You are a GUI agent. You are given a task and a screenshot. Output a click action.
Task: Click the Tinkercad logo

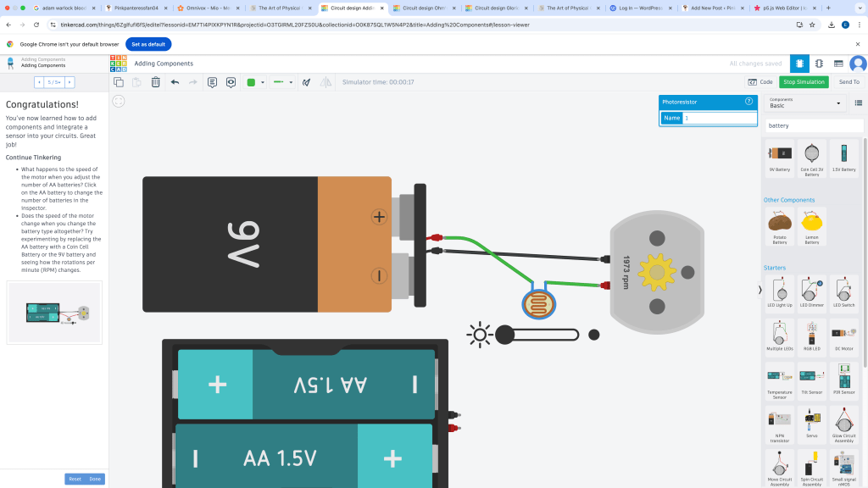pos(119,64)
